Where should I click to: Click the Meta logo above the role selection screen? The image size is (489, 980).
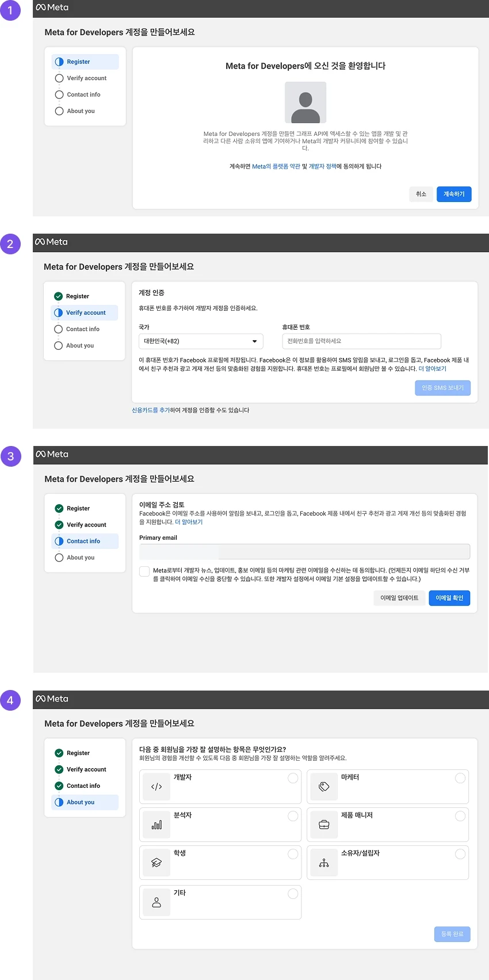click(x=52, y=699)
